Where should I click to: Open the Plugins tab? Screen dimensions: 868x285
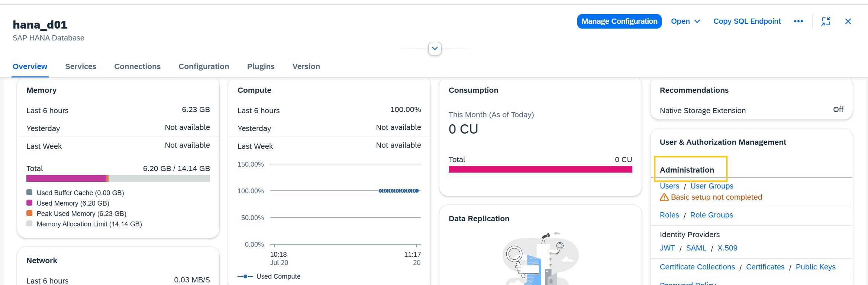click(x=261, y=66)
